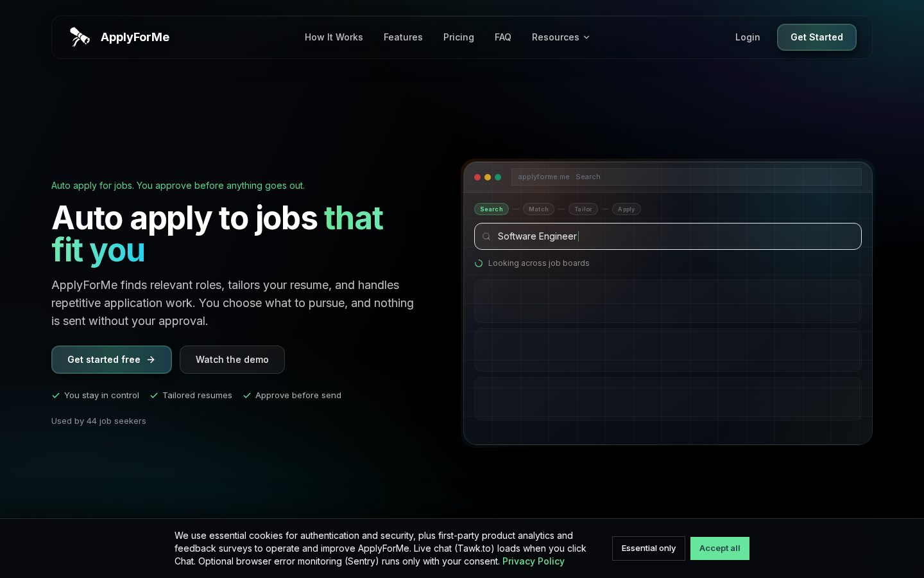Click the 'Tailored resumes' label
Image resolution: width=924 pixels, height=578 pixels.
[x=197, y=396]
